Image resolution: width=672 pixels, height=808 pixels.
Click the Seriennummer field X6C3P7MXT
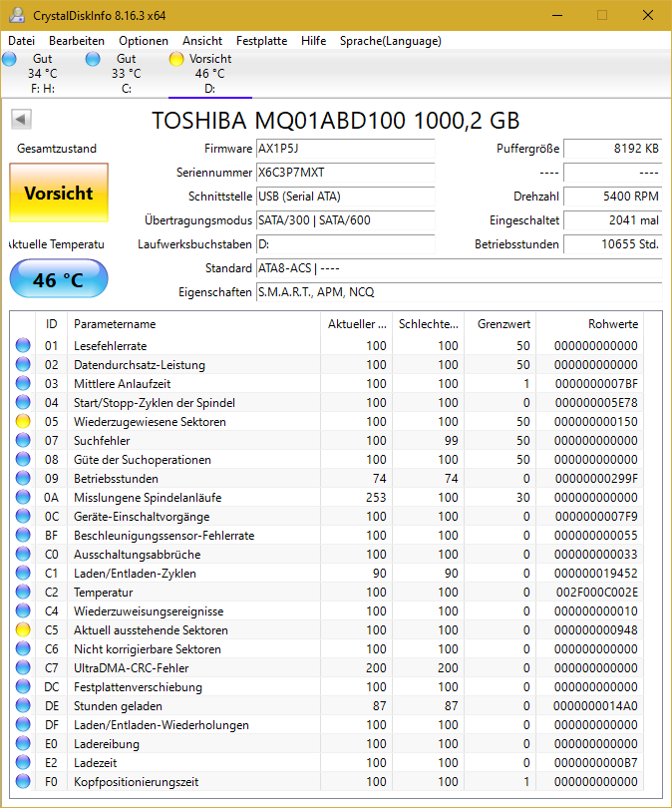346,173
